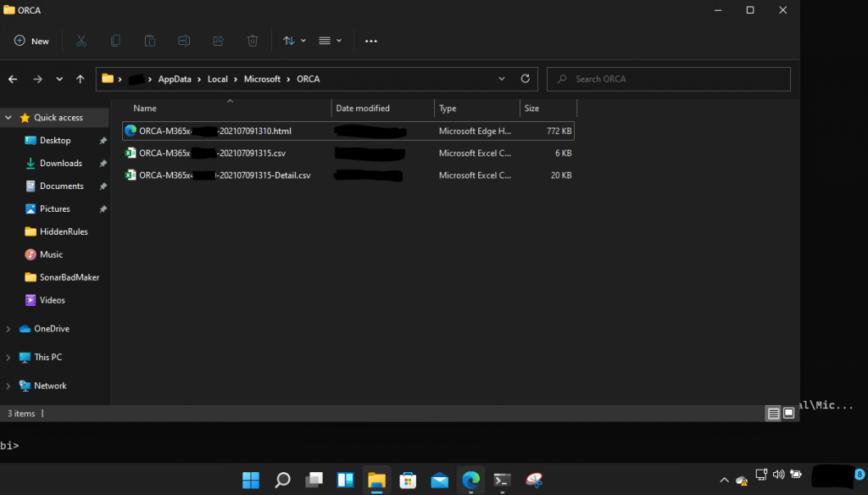Click the Paste clipboard icon
The image size is (868, 495).
pyautogui.click(x=149, y=41)
